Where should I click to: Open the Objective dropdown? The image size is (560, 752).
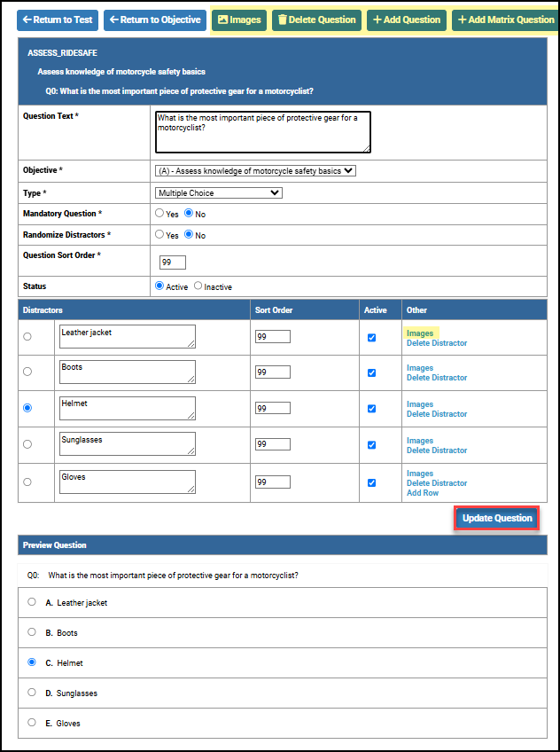click(255, 171)
